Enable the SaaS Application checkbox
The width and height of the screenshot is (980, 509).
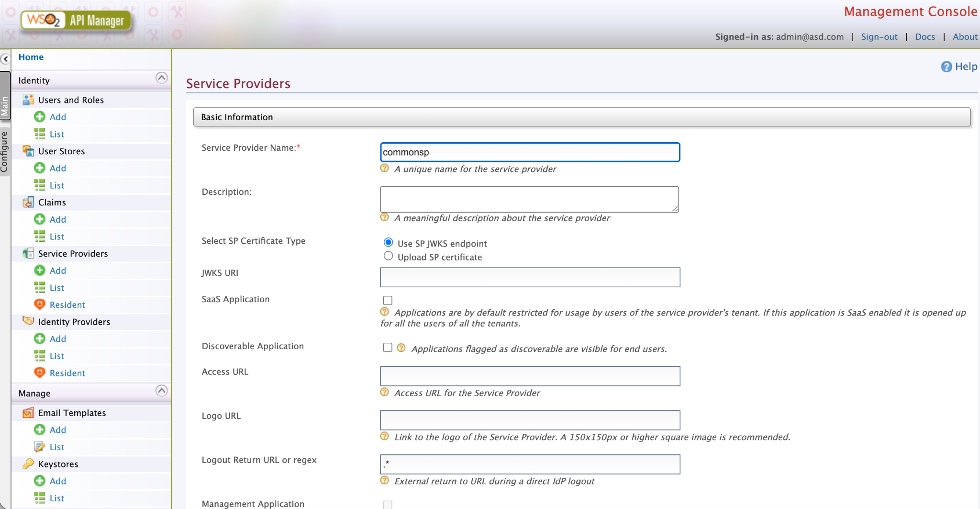[388, 300]
